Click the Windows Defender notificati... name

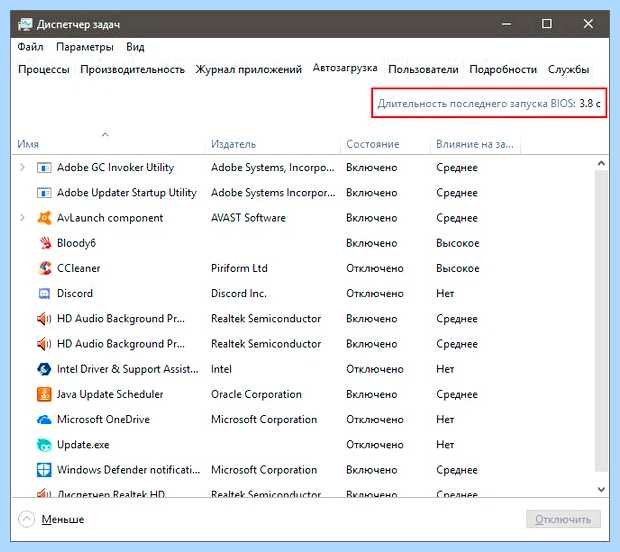pos(129,470)
